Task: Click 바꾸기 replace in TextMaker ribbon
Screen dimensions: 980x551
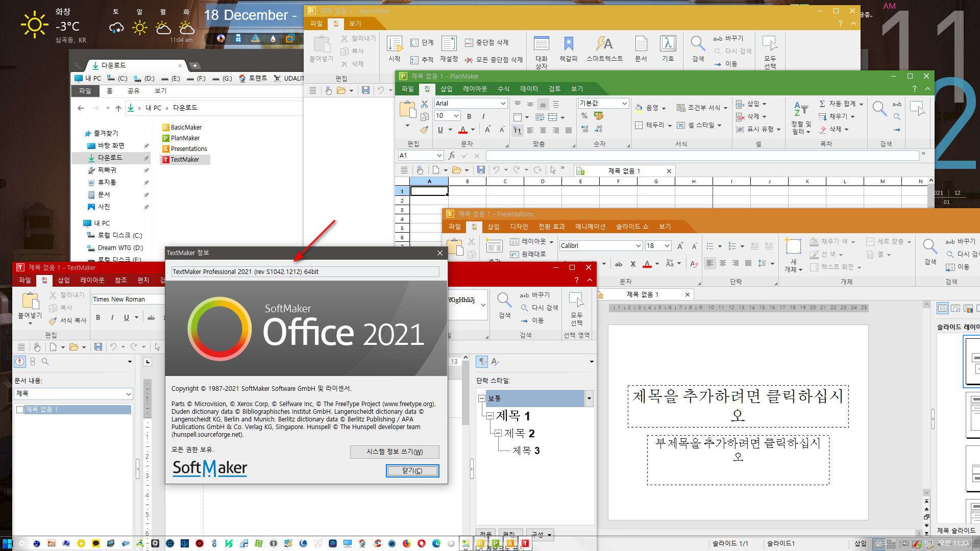Action: [x=535, y=295]
